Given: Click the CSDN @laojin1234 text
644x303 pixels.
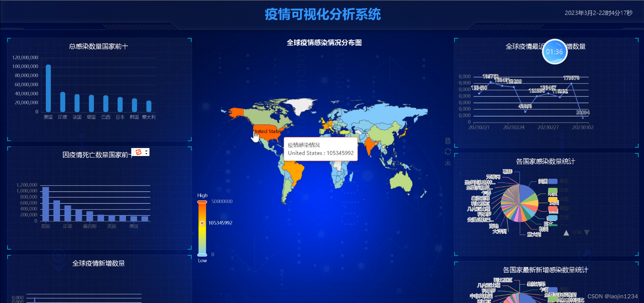Looking at the screenshot, I should click(613, 296).
